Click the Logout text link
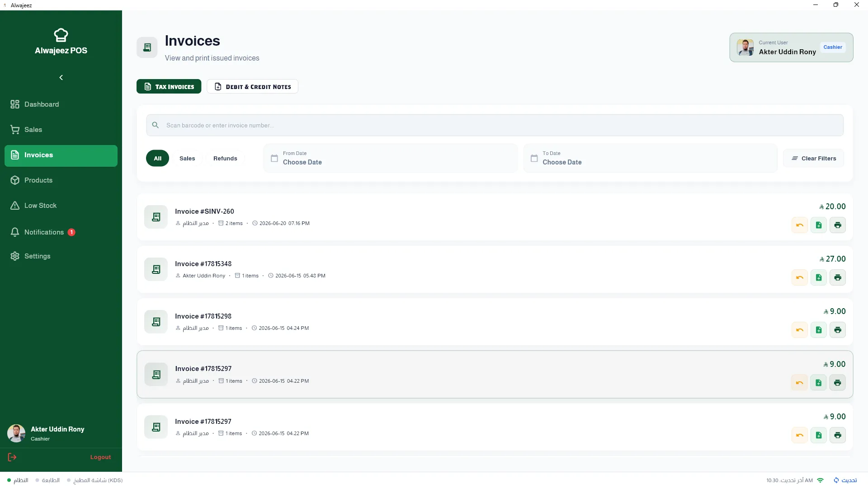Image resolution: width=868 pixels, height=488 pixels. (100, 457)
